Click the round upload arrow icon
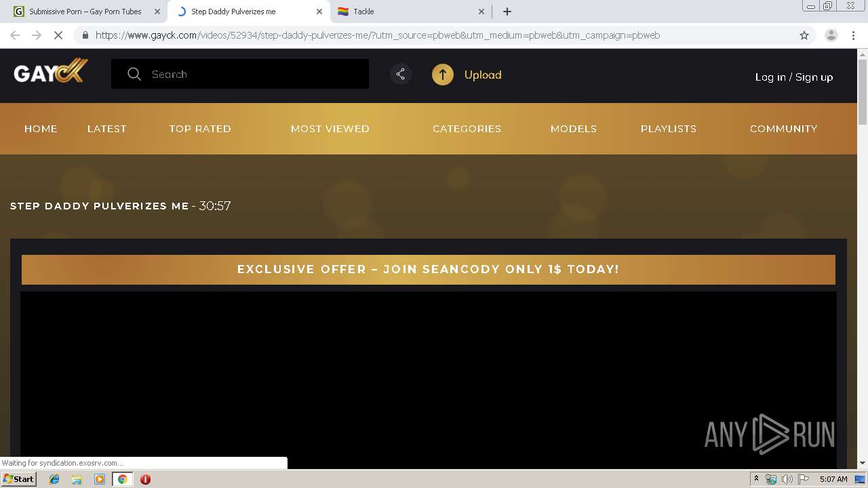Screen dimensions: 868x488 (443, 75)
